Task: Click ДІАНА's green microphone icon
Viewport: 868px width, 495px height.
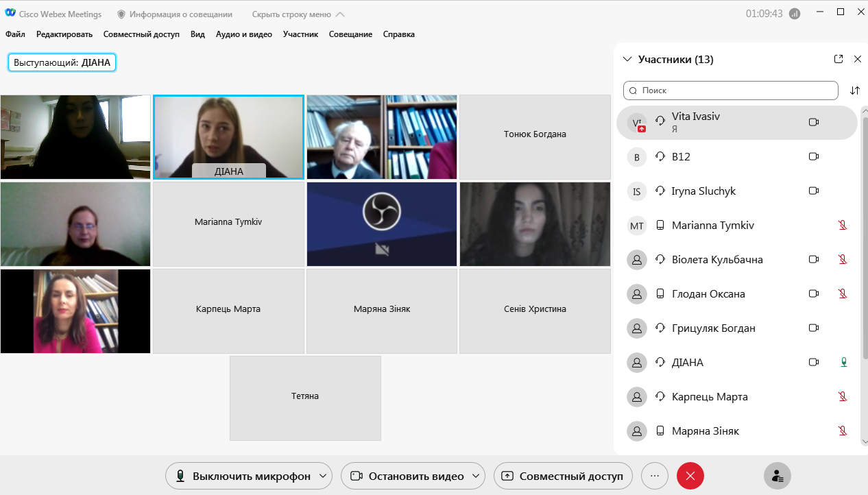Action: click(x=843, y=362)
